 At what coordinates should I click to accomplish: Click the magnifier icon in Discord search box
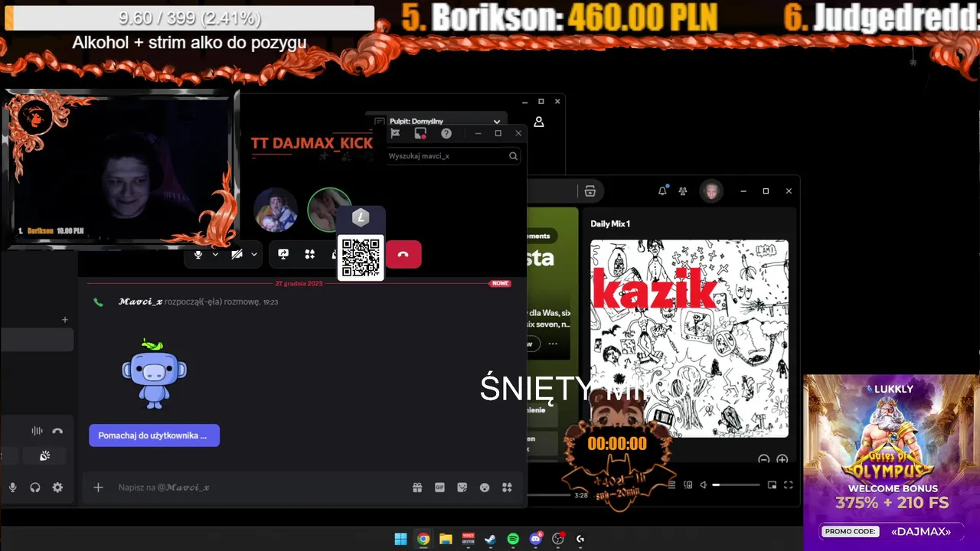tap(514, 156)
